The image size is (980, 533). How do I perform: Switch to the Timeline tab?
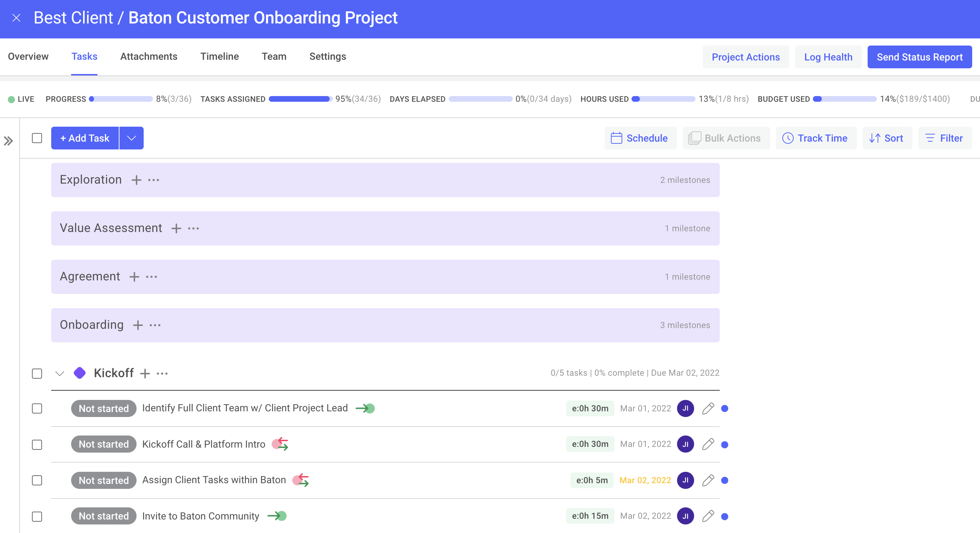pyautogui.click(x=219, y=56)
